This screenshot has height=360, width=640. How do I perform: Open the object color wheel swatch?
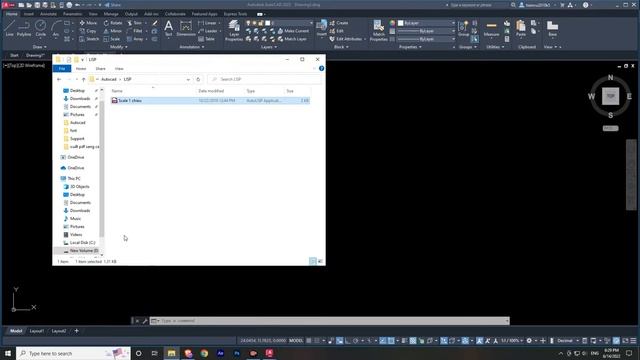392,23
